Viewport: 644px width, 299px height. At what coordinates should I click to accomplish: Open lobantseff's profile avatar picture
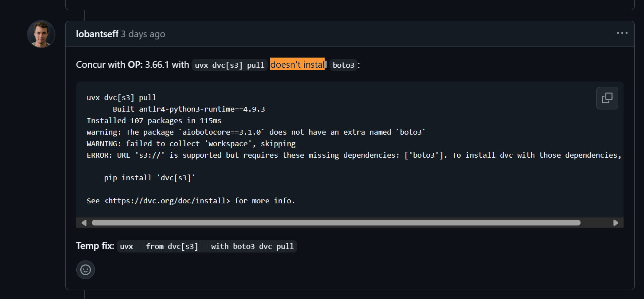pos(41,34)
